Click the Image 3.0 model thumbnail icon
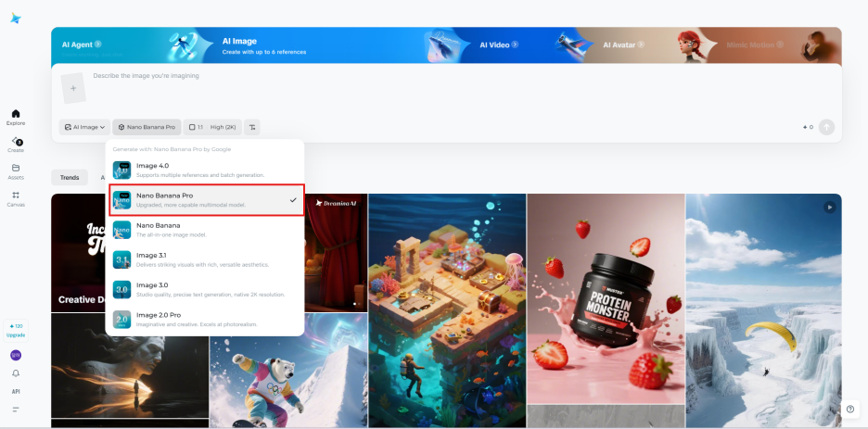 click(x=121, y=289)
